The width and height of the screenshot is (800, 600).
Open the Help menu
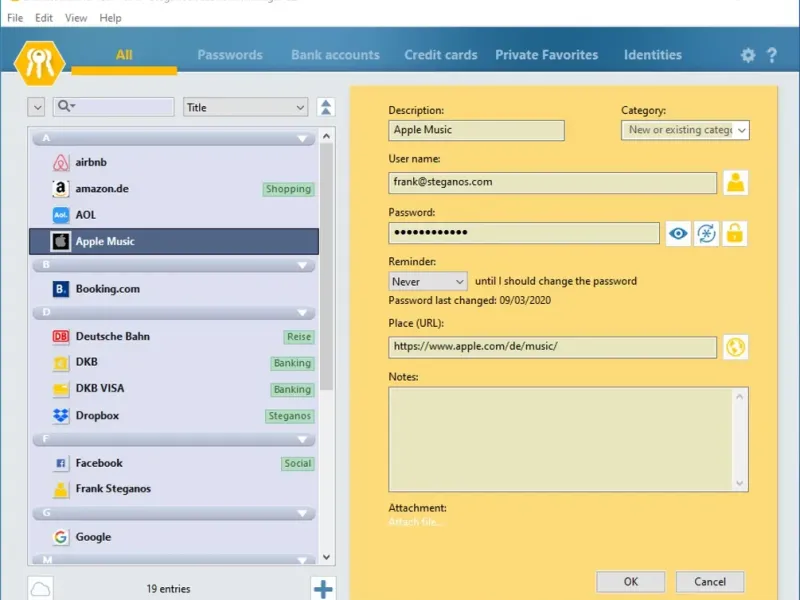coord(110,18)
